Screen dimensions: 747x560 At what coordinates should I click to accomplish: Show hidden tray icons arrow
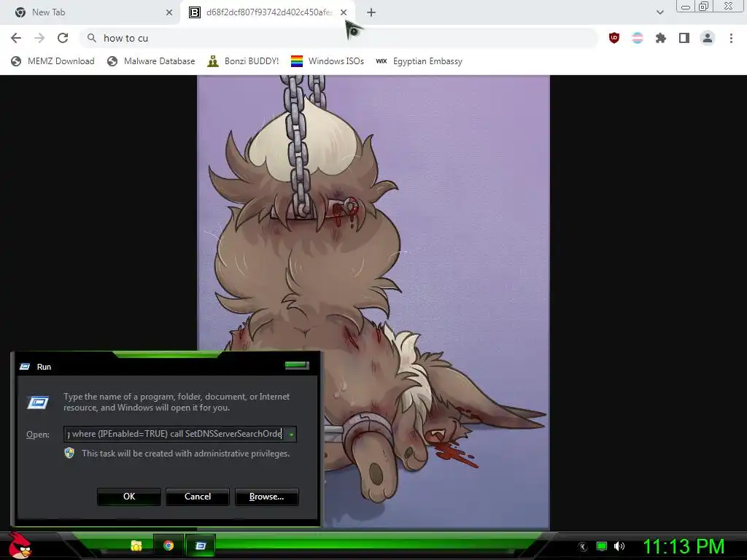[583, 547]
